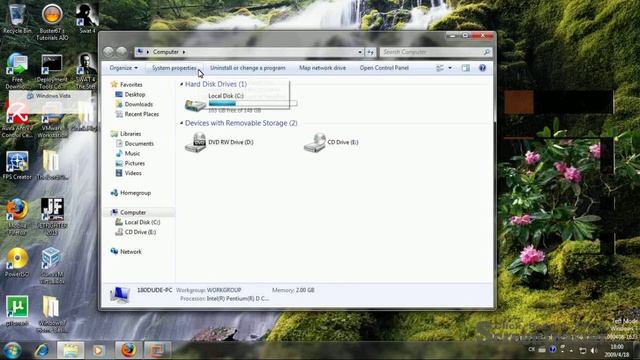Show the preview pane icon
This screenshot has width=640, height=360.
click(466, 68)
